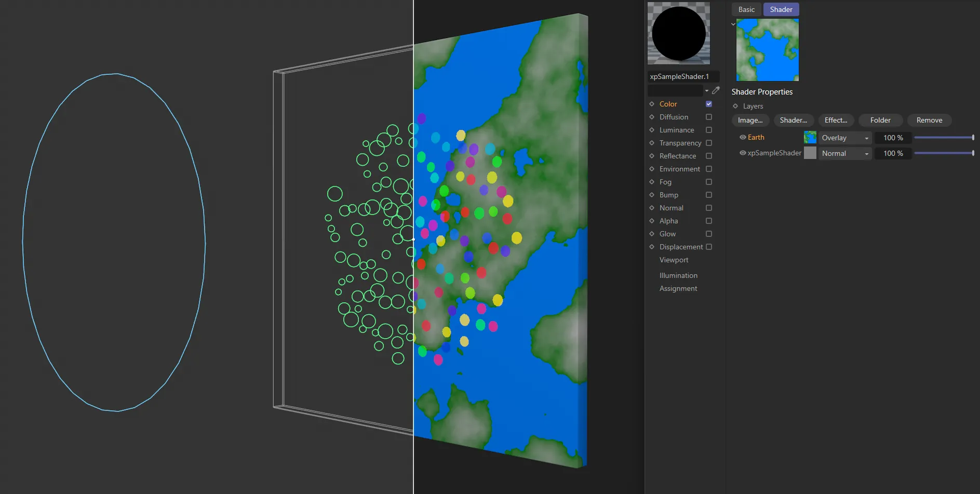Viewport: 980px width, 494px height.
Task: Collapse the shader preview with the chevron
Action: click(733, 24)
